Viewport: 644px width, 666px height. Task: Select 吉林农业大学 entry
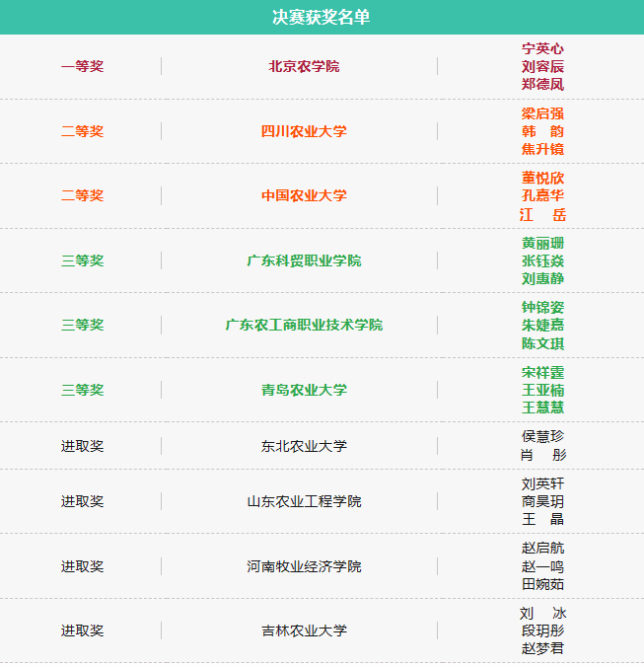click(304, 630)
